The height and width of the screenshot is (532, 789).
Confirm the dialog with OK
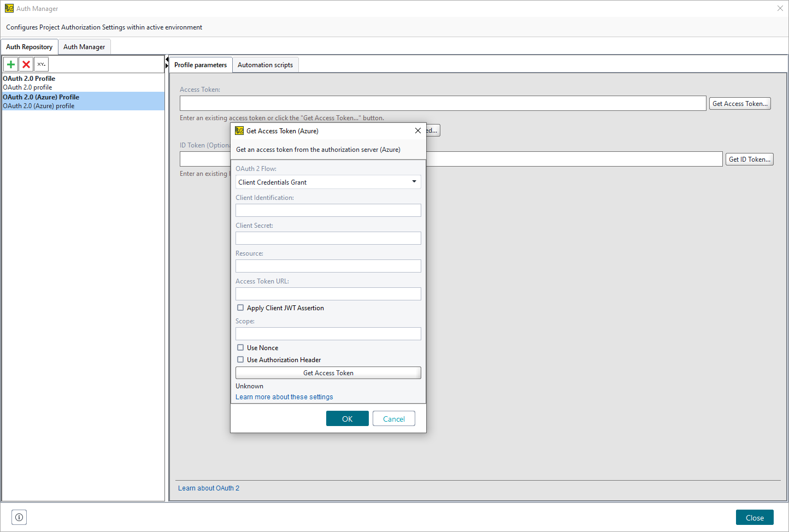[348, 418]
